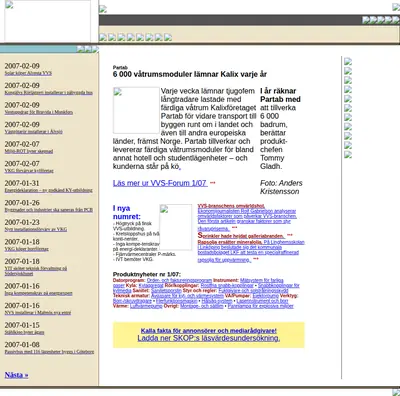This screenshot has width=400, height=396.
Task: Click the magazine cover image beside I nya numret
Action: (x=176, y=227)
